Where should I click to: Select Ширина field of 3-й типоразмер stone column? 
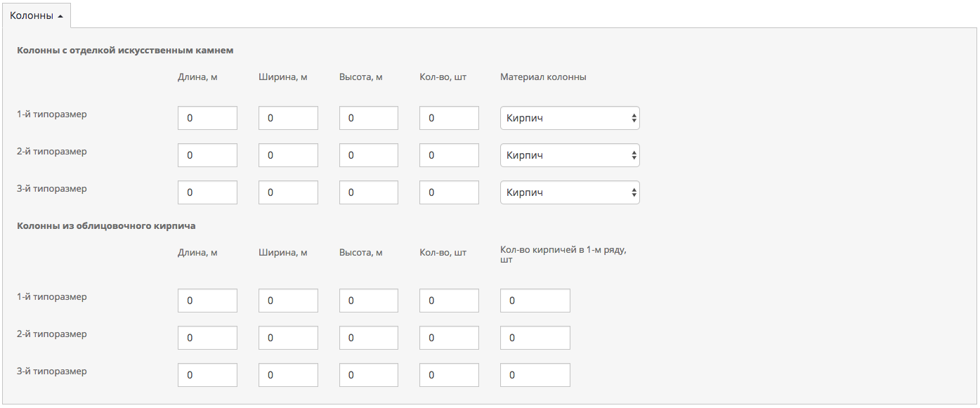click(x=288, y=192)
